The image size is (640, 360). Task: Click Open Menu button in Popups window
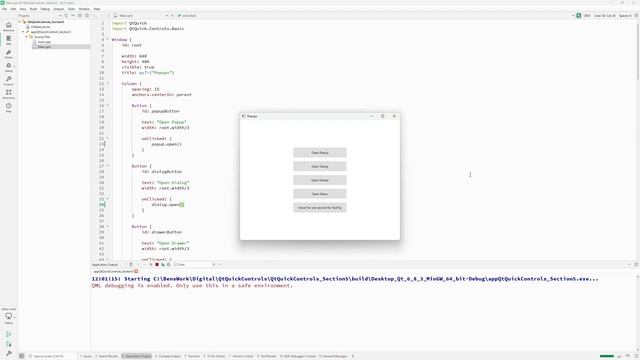pos(320,194)
